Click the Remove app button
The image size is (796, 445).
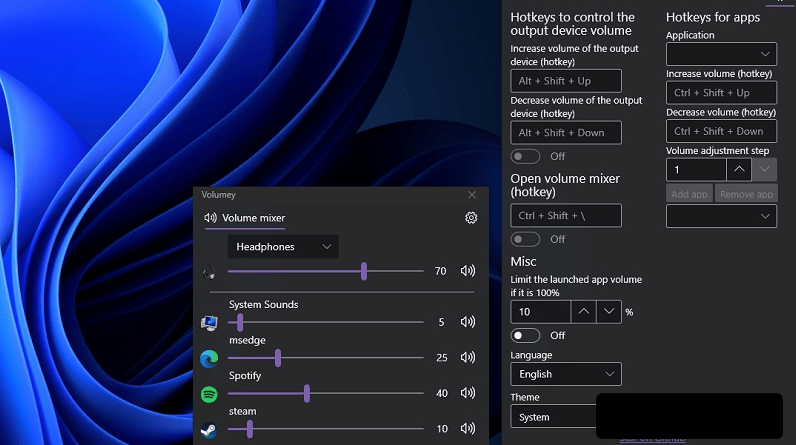(746, 194)
